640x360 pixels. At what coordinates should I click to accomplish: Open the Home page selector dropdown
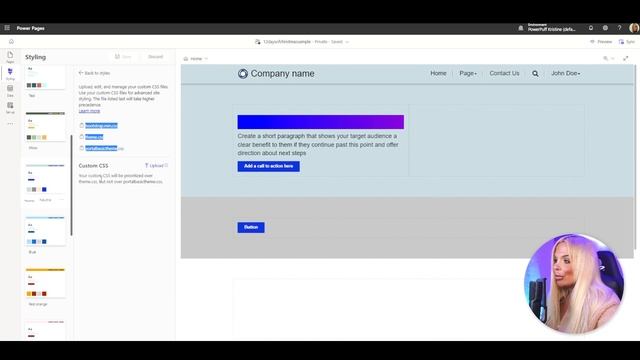196,59
